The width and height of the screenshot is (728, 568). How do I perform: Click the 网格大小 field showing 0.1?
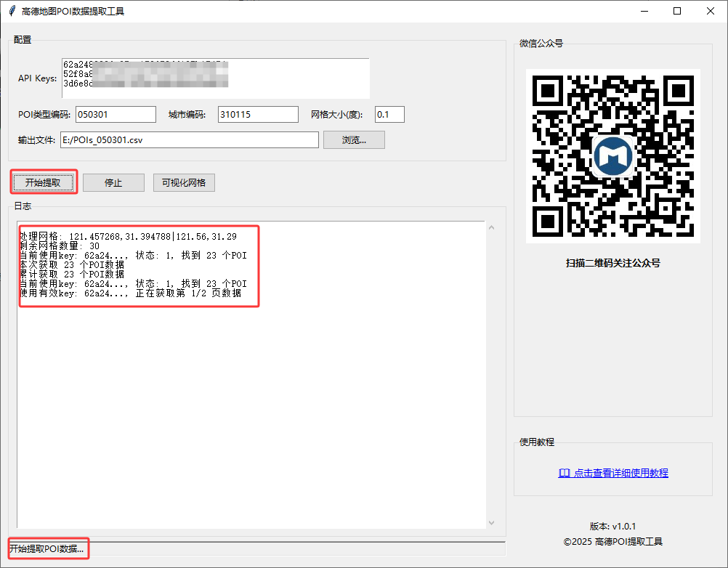[389, 115]
